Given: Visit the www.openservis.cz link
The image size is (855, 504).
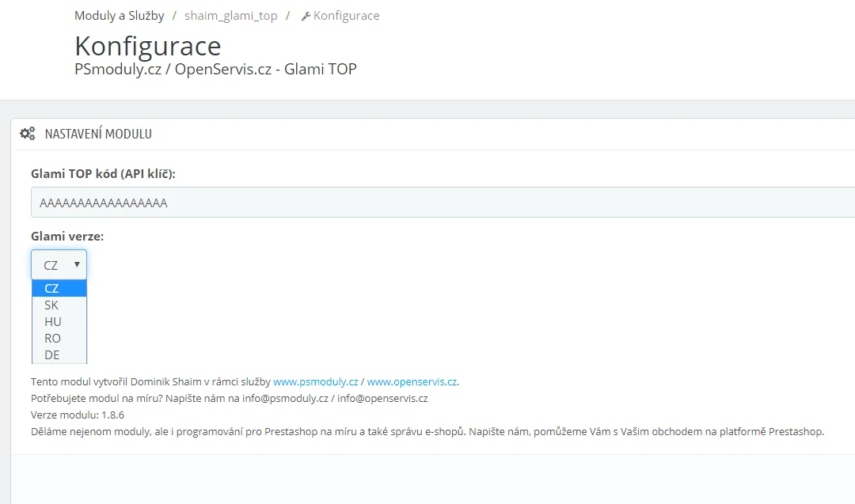Looking at the screenshot, I should click(412, 381).
